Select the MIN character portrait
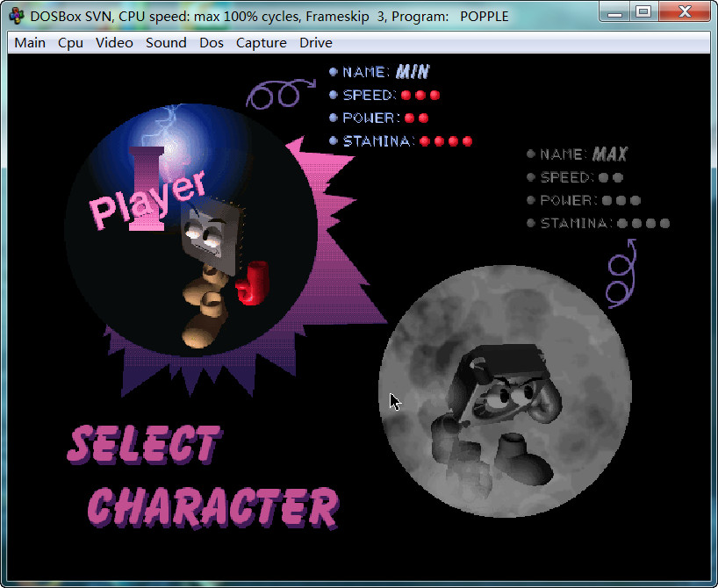 point(191,230)
